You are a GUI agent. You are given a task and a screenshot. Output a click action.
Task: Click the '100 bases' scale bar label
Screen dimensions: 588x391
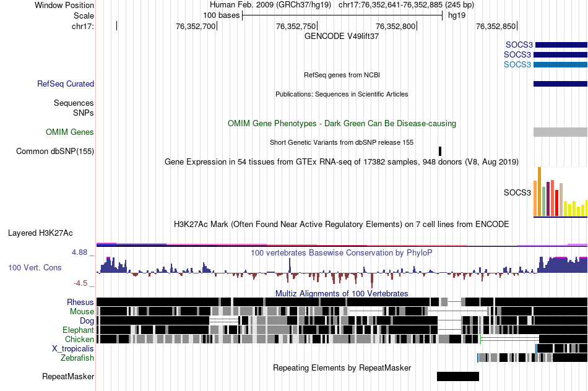click(221, 15)
